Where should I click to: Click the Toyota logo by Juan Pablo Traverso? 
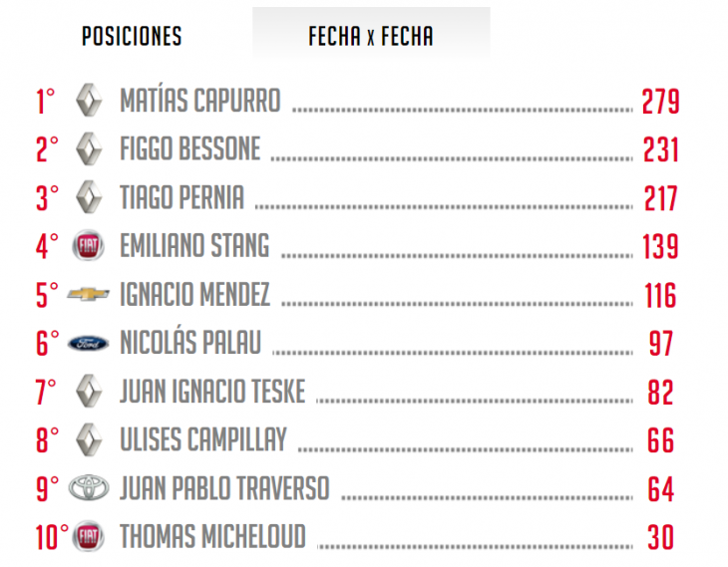click(x=89, y=487)
